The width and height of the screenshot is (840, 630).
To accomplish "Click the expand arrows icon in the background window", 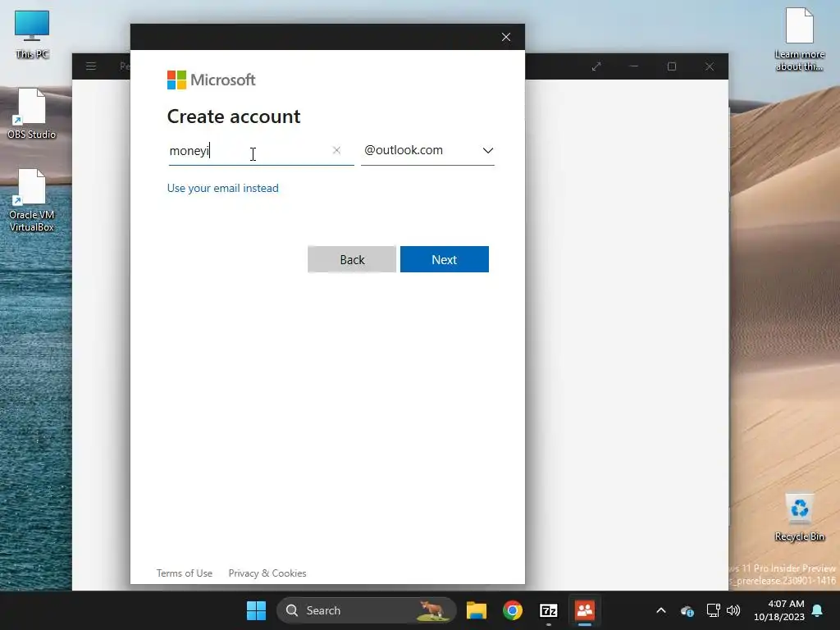I will 596,66.
